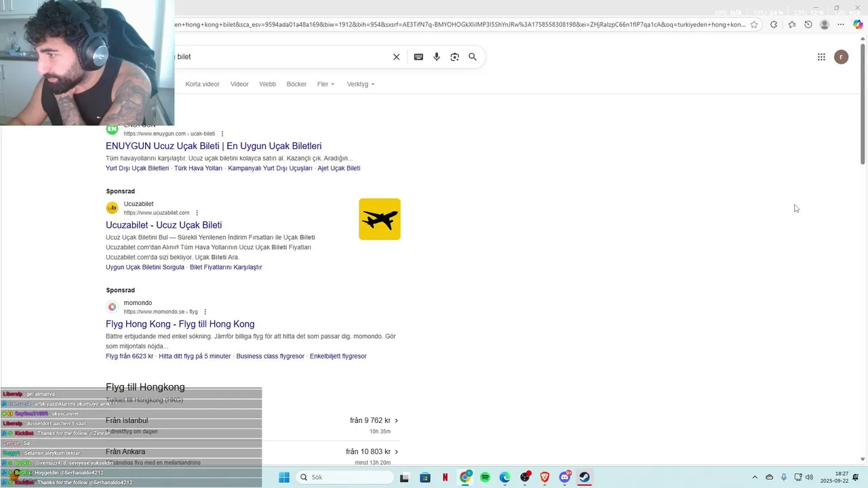Viewport: 868px width, 488px height.
Task: Open Brave browser from the taskbar
Action: (x=545, y=477)
